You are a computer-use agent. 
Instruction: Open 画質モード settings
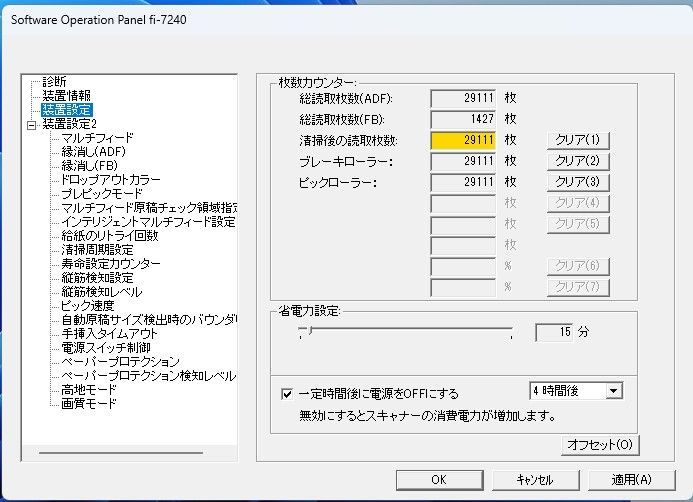(89, 403)
